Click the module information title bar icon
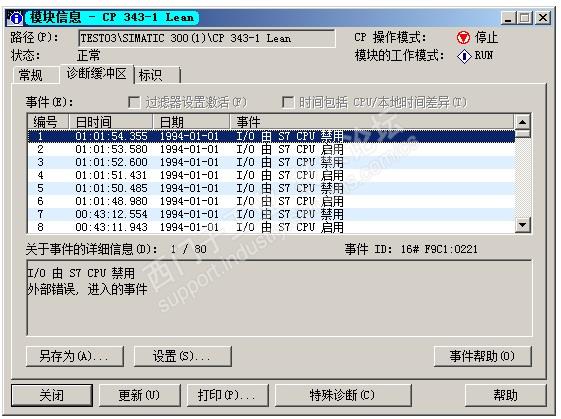The image size is (561, 419). 16,18
